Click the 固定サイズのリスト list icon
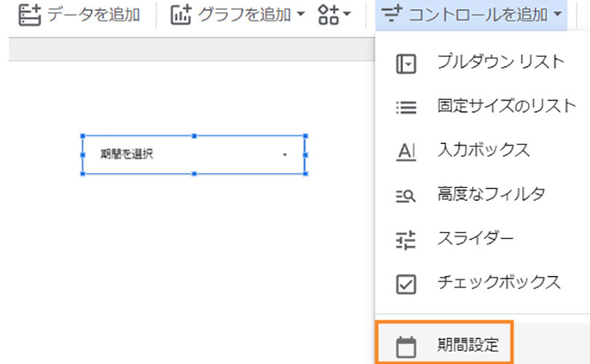The width and height of the screenshot is (590, 364). click(406, 108)
